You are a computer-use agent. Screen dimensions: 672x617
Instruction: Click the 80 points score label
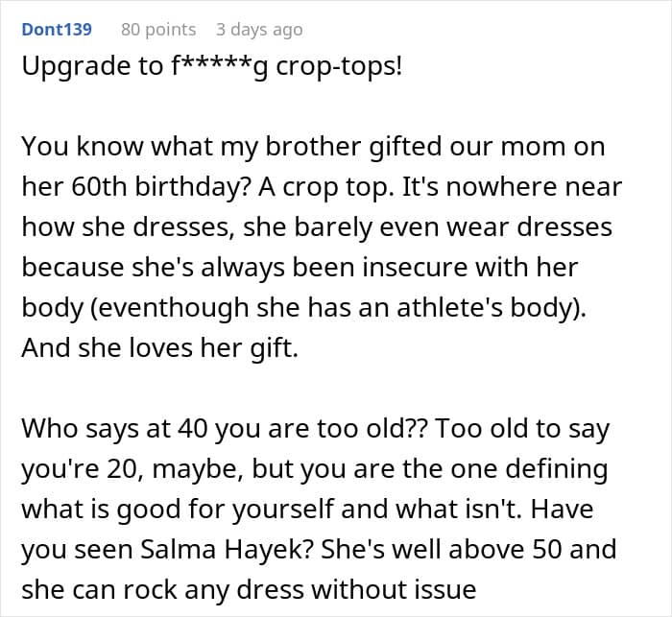tap(158, 30)
